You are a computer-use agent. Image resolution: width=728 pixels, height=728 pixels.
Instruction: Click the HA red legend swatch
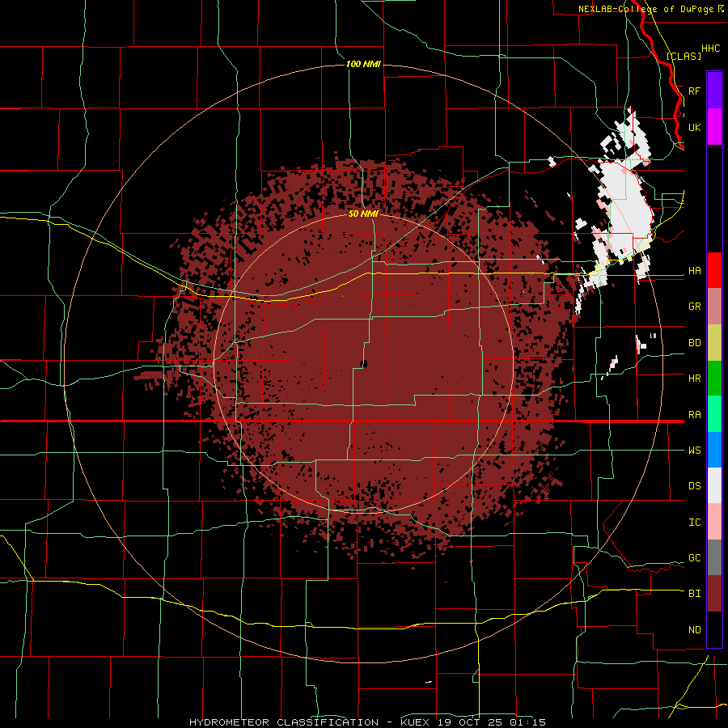tap(714, 270)
